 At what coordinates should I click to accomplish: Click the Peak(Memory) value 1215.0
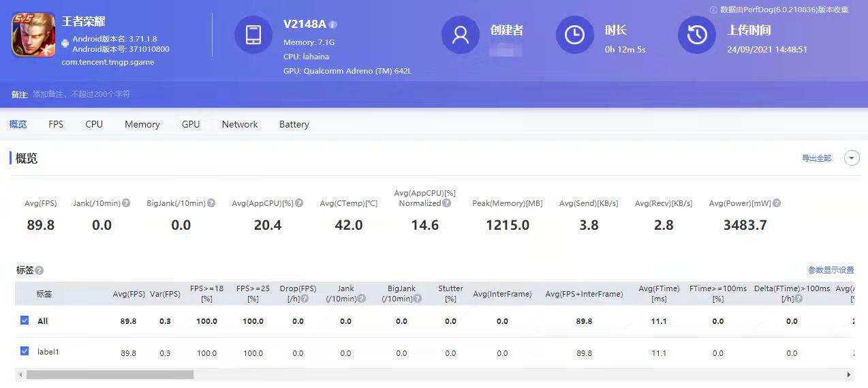click(x=508, y=225)
